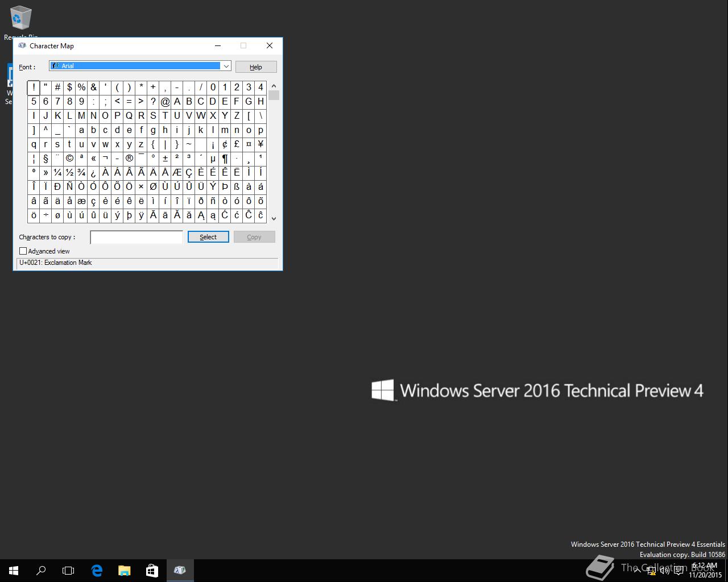
Task: Select the Ç character
Action: [x=189, y=172]
